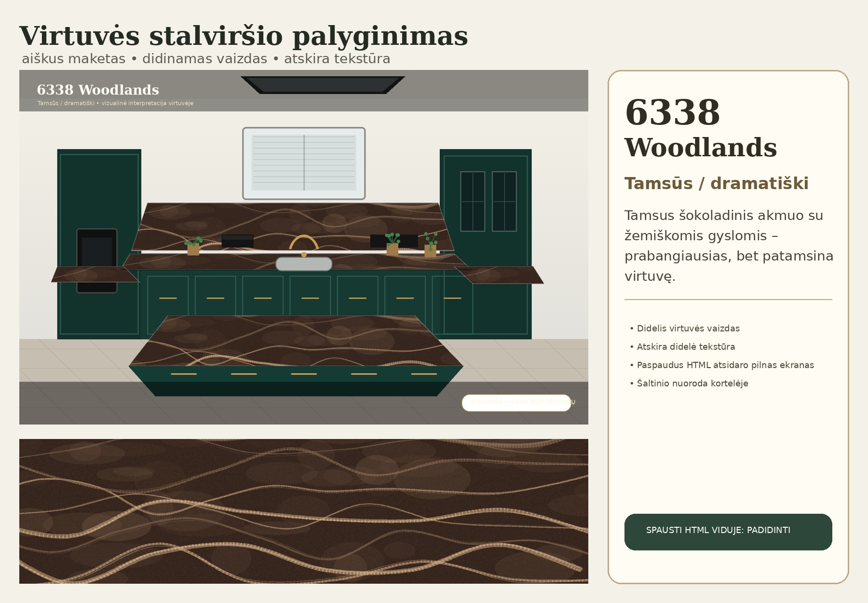This screenshot has width=868, height=603.
Task: Open the large Woodlands texture swatch
Action: (x=304, y=511)
